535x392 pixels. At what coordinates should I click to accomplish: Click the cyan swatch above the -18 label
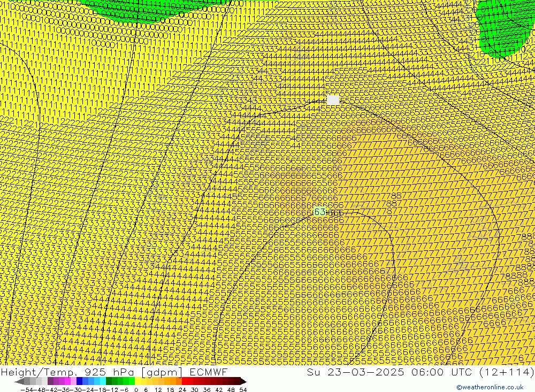point(103,382)
